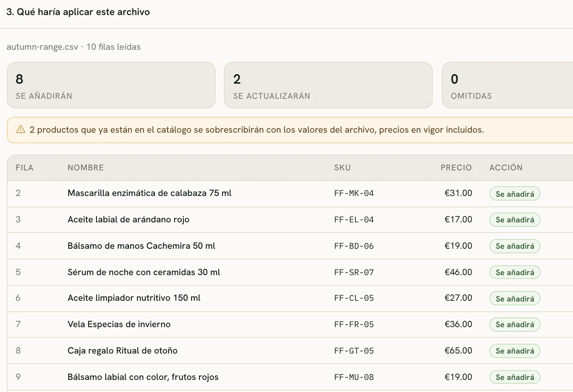Open the '0 Omitidas' summary card
This screenshot has width=573, height=392.
coord(507,85)
